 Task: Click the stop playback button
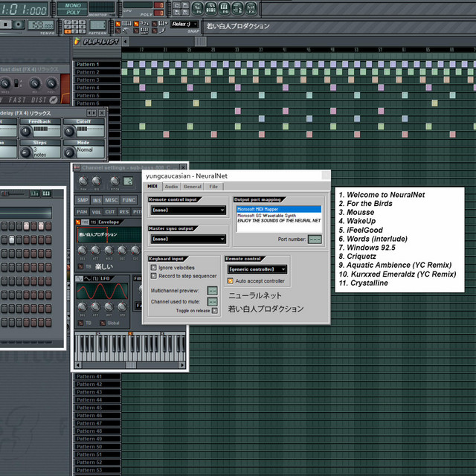pyautogui.click(x=6, y=25)
